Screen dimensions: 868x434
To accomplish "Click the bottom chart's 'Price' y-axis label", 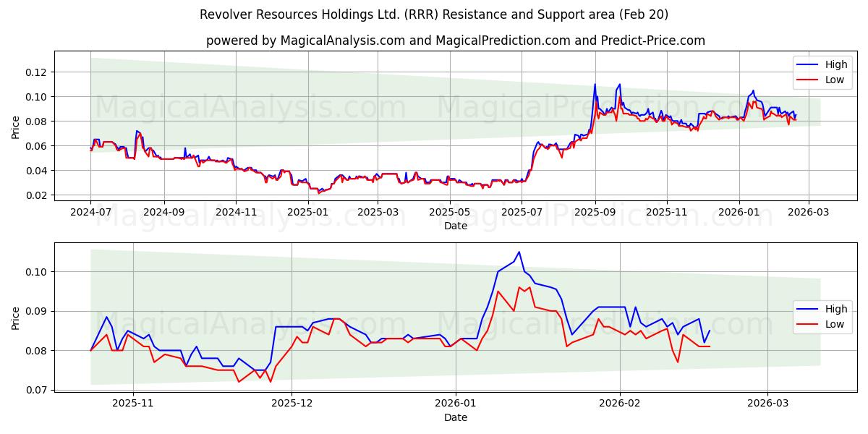I will (x=16, y=317).
